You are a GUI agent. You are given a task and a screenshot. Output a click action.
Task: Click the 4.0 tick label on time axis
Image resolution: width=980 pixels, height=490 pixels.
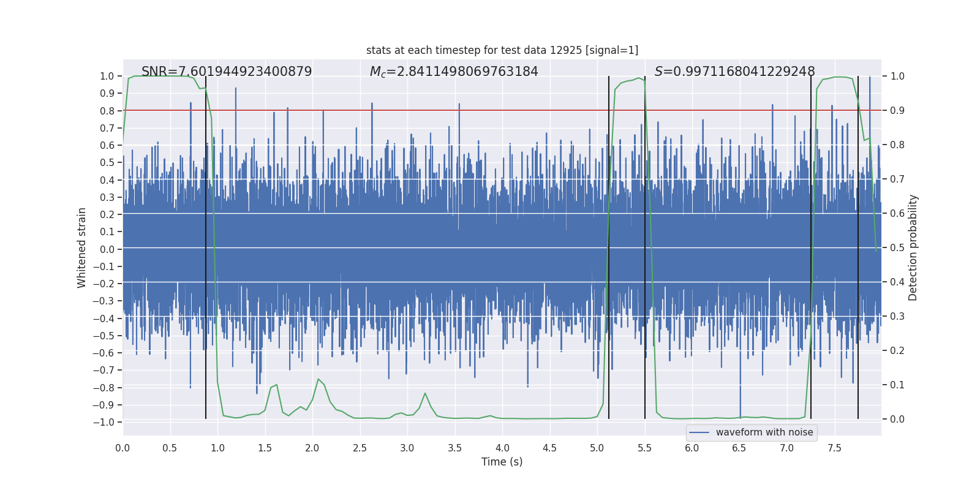502,448
